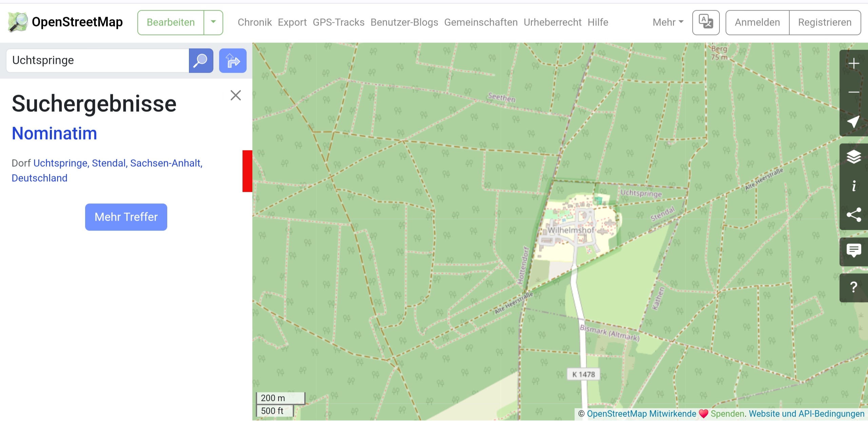This screenshot has height=421, width=868.
Task: Run search with magnifier button
Action: pos(201,60)
